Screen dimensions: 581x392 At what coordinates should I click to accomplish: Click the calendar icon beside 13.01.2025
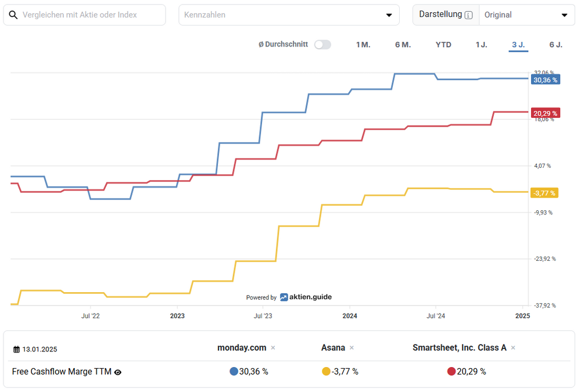coord(16,349)
